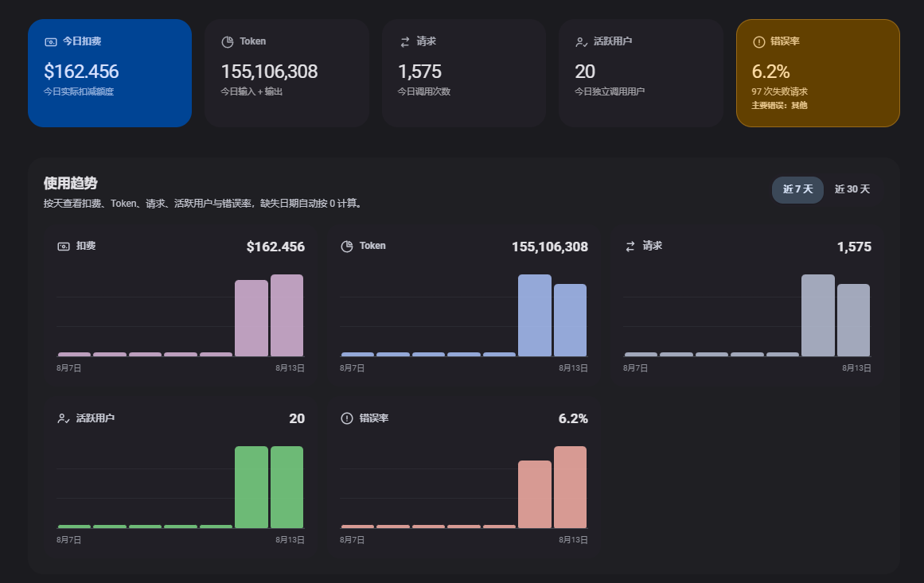The width and height of the screenshot is (924, 583).
Task: Switch trend range to 近 30 天
Action: pyautogui.click(x=852, y=189)
